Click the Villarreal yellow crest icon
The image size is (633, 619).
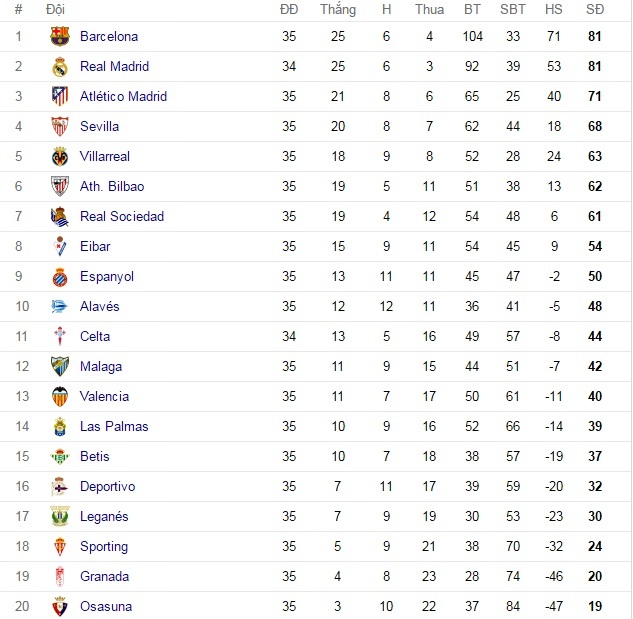(x=60, y=157)
